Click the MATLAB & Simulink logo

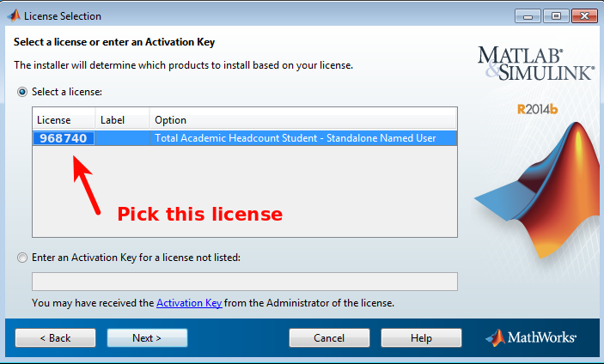click(x=535, y=64)
